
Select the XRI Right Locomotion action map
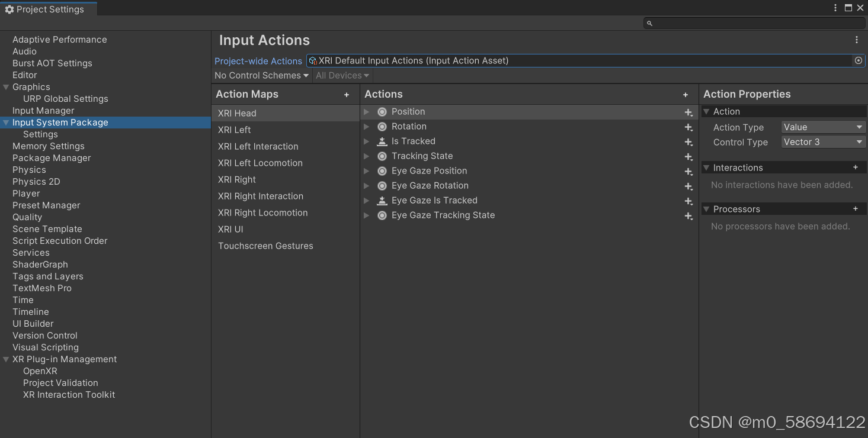click(262, 212)
